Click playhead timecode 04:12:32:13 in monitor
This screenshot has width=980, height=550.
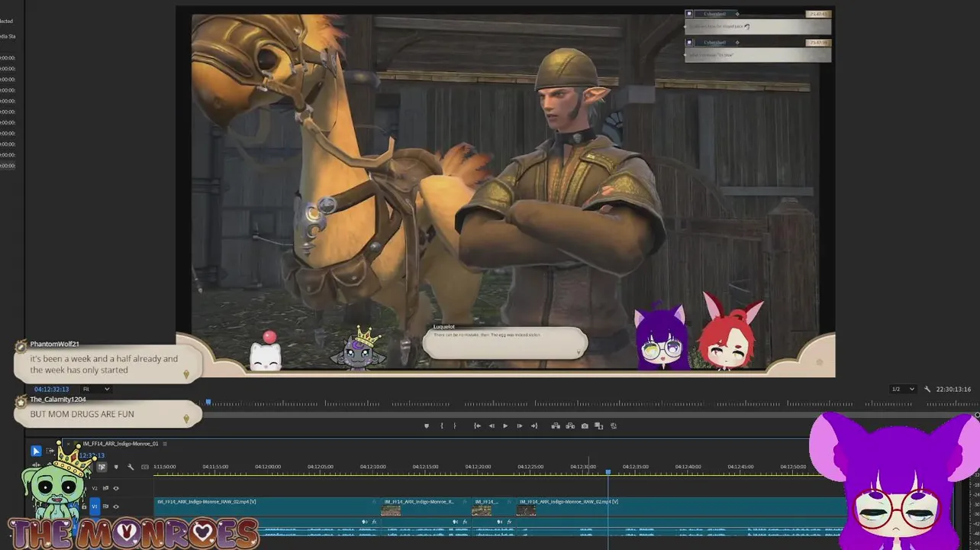pyautogui.click(x=51, y=389)
